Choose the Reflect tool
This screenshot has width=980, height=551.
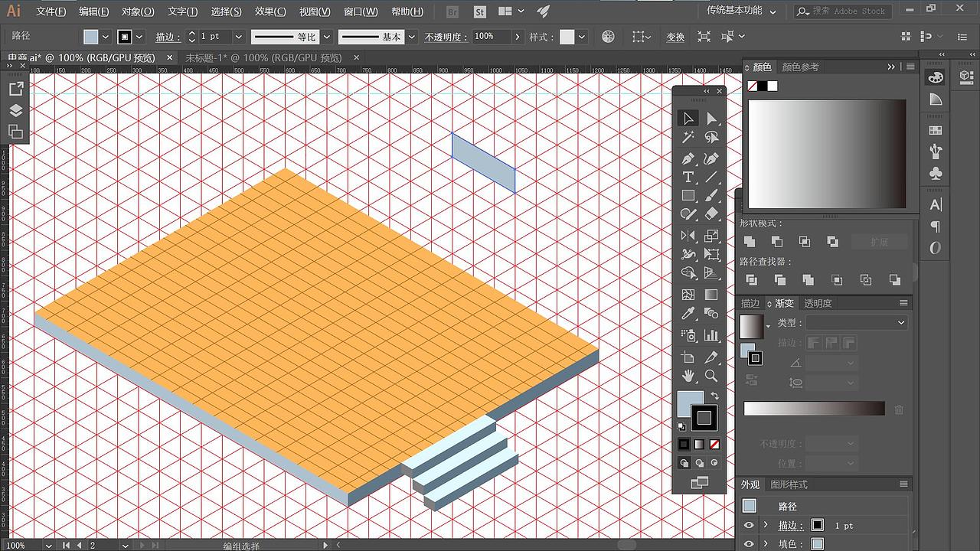[x=688, y=236]
